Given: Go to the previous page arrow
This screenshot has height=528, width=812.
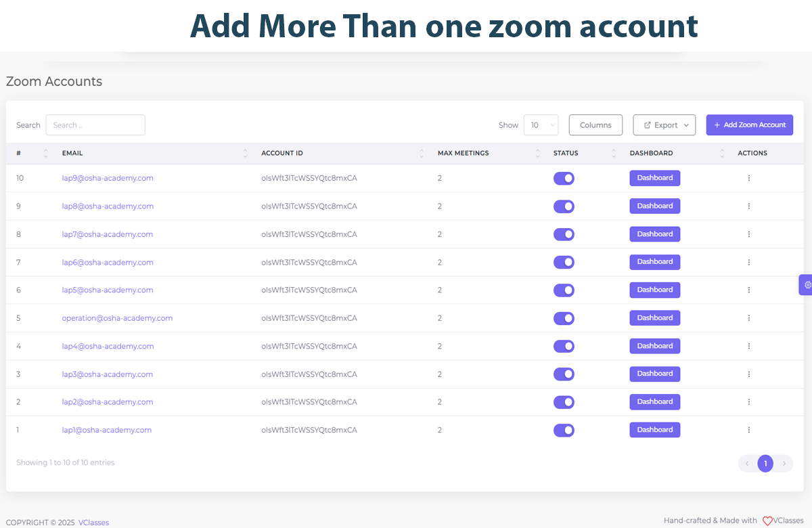Looking at the screenshot, I should (747, 464).
